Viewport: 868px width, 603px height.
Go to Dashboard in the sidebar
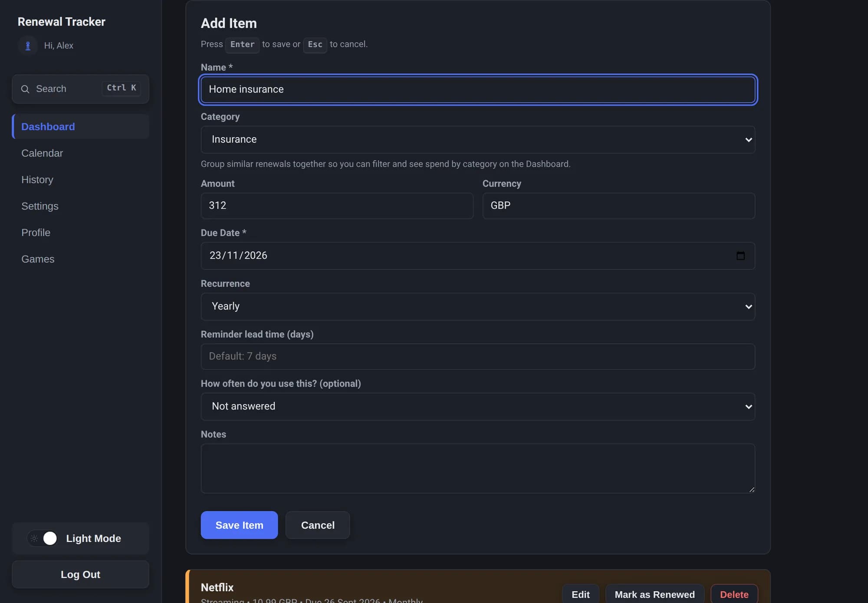pyautogui.click(x=81, y=126)
